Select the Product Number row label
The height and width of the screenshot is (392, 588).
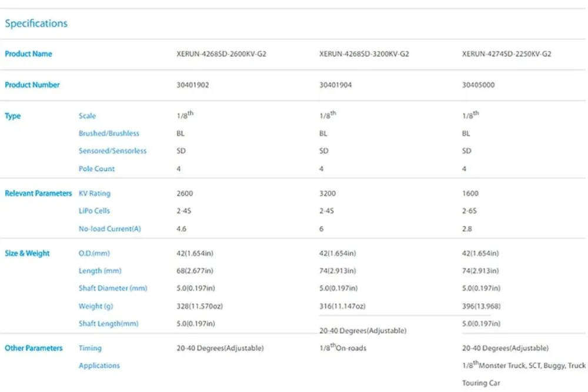tap(32, 85)
